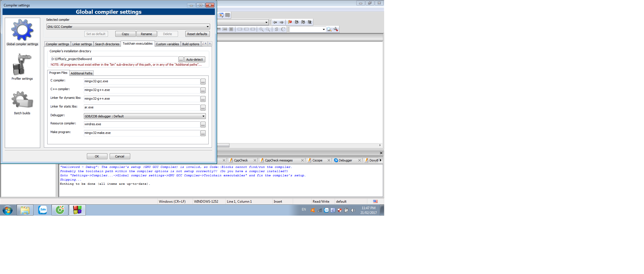Open the Debugger log tab
The image size is (644, 274).
point(345,160)
